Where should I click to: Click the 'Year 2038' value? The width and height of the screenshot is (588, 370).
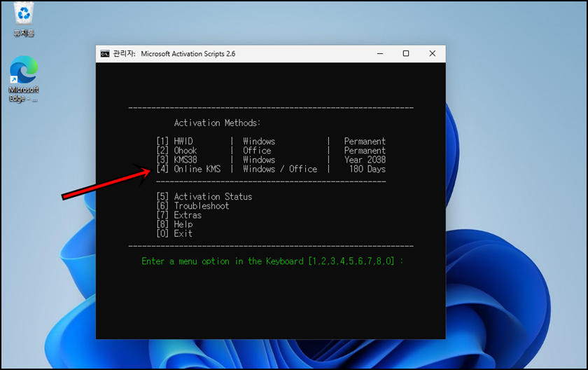pos(365,160)
